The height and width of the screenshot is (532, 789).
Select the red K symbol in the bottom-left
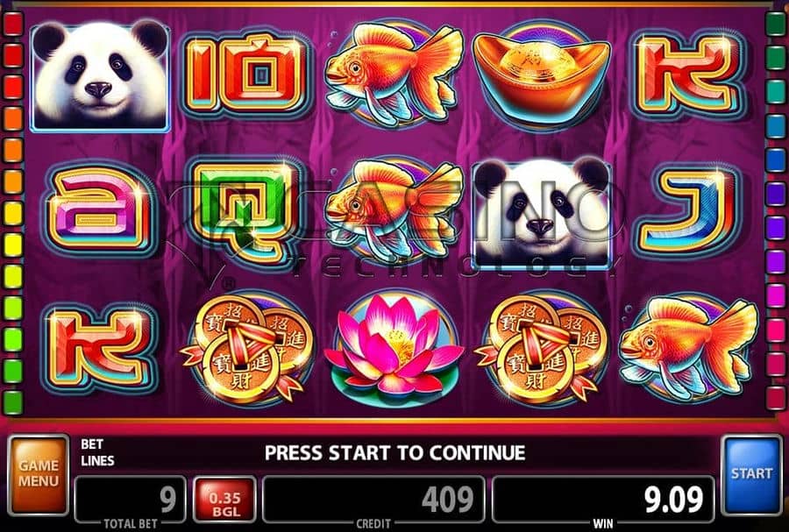[x=100, y=348]
